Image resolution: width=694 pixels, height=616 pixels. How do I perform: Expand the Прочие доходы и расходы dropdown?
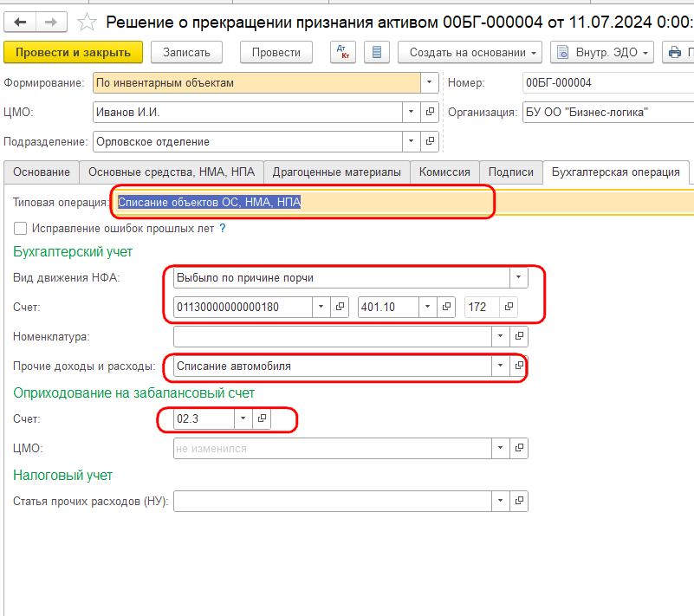(501, 366)
